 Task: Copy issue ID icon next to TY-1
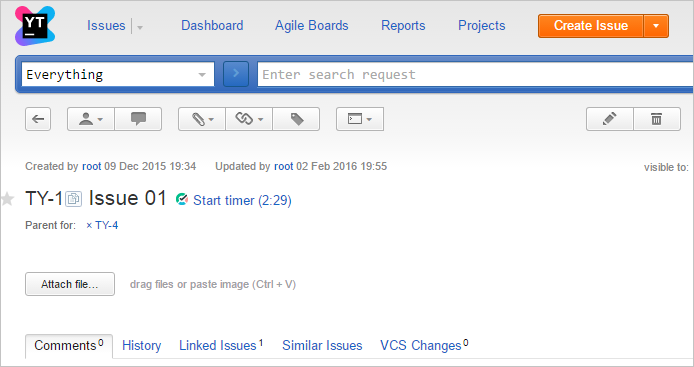[x=73, y=199]
